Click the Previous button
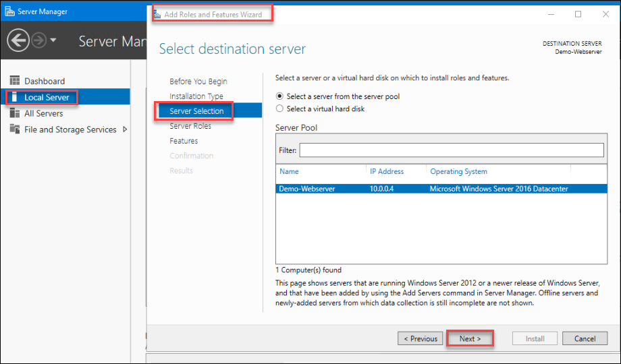Viewport: 621px width, 364px height. point(421,338)
